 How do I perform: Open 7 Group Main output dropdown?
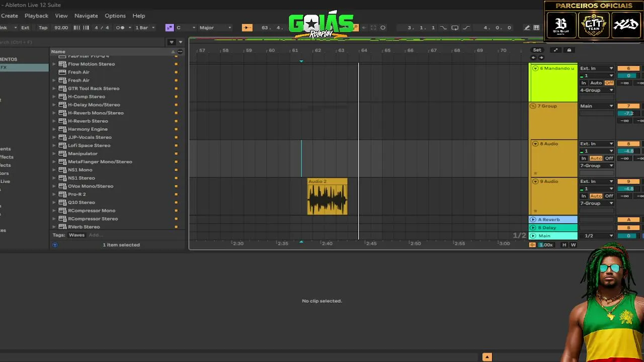[597, 106]
